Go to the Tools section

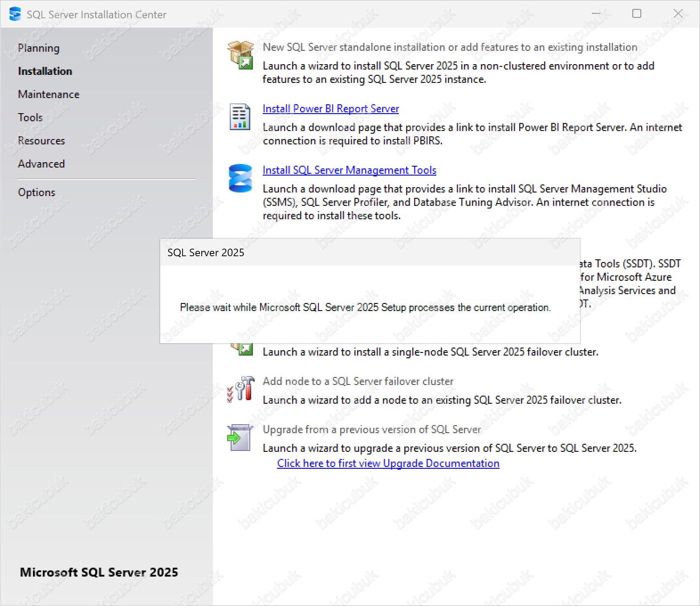pyautogui.click(x=30, y=118)
